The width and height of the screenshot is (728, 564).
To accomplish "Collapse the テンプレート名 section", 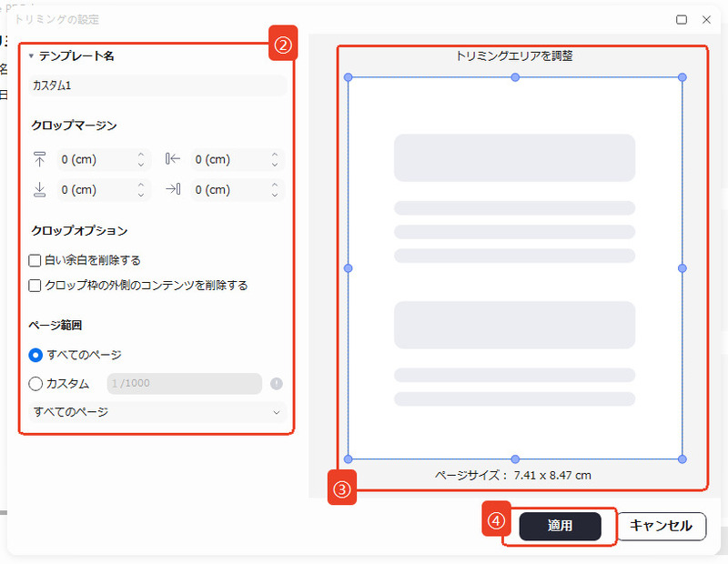I will (30, 55).
